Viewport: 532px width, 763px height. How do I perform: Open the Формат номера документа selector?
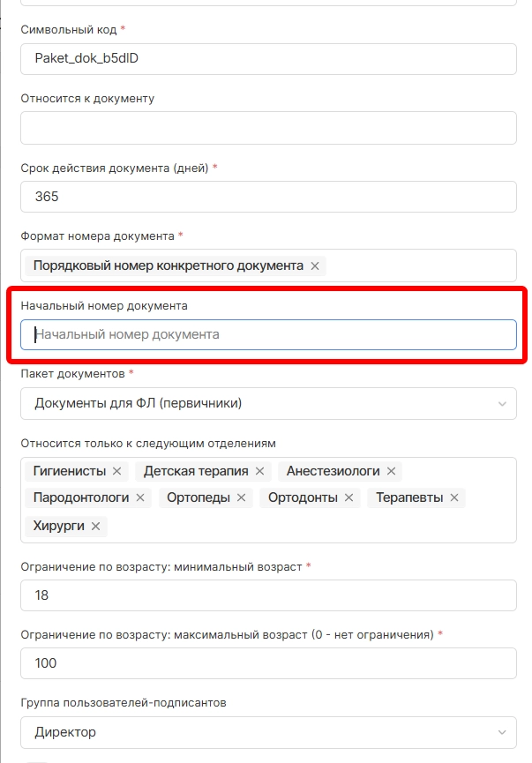point(415,266)
